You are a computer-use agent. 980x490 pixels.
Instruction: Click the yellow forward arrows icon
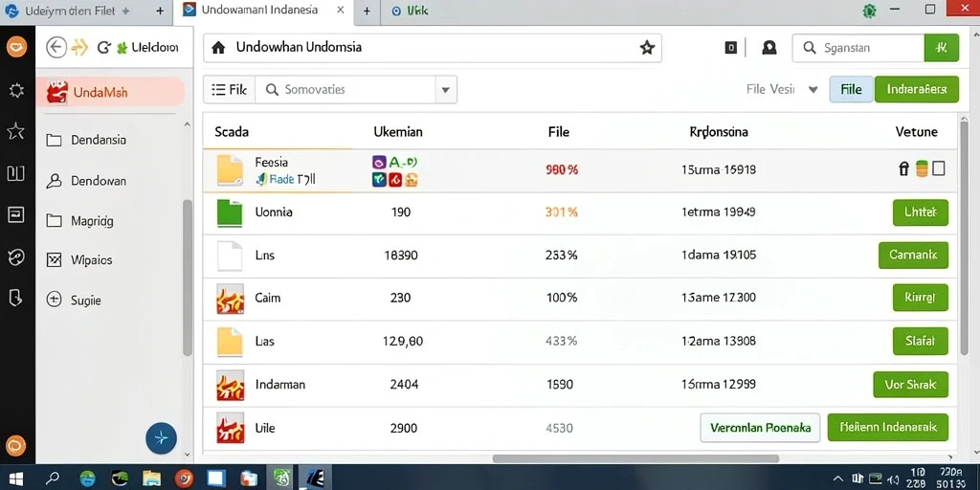(x=79, y=48)
